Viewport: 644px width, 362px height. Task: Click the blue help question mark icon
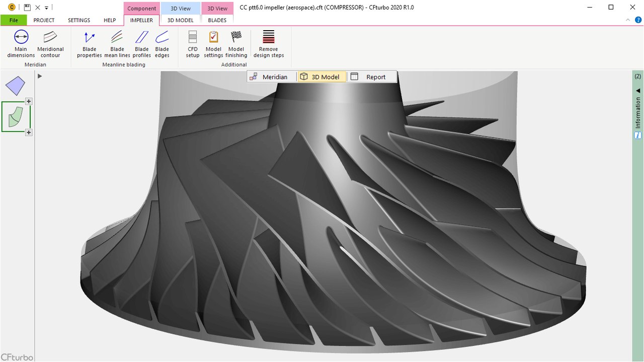tap(638, 20)
